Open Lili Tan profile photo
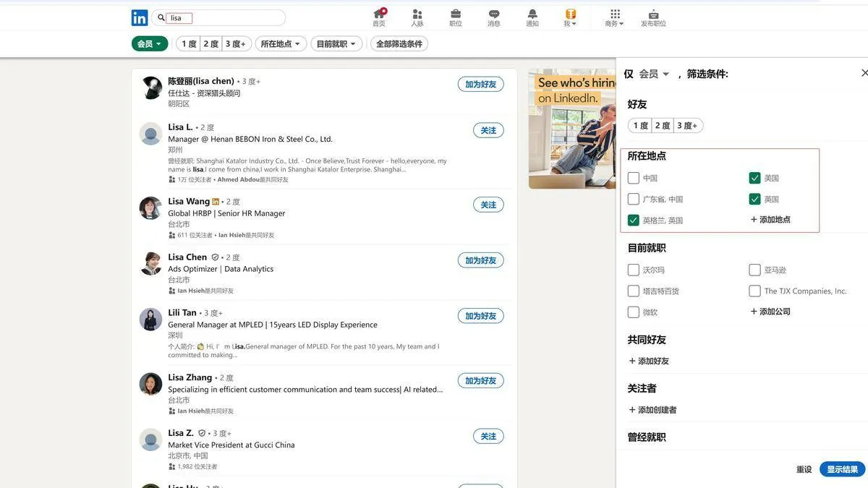This screenshot has height=488, width=868. coord(151,320)
